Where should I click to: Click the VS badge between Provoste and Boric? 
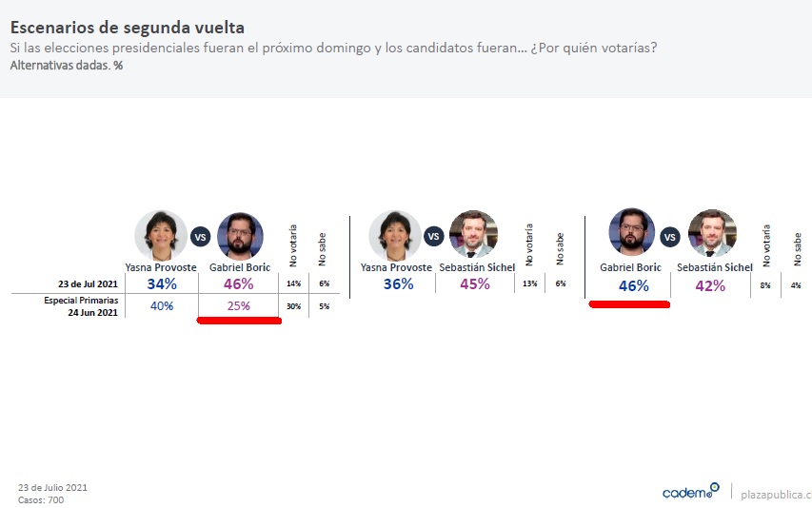[x=200, y=237]
